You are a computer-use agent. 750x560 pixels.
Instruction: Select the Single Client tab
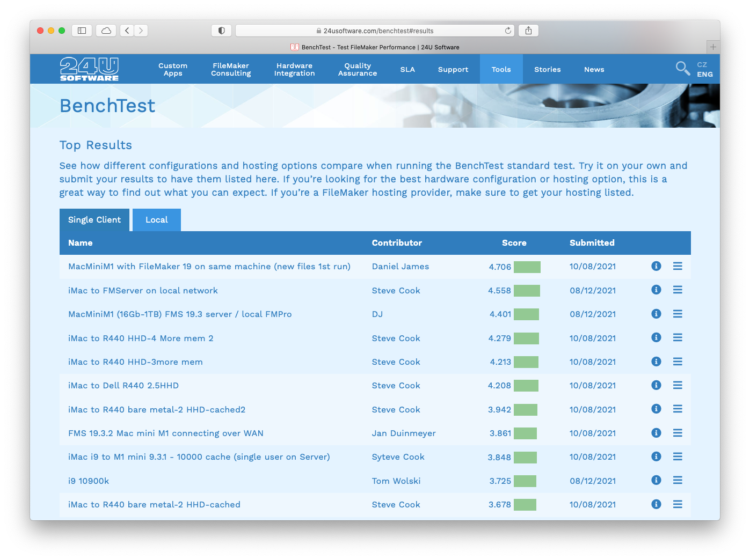[x=94, y=220]
